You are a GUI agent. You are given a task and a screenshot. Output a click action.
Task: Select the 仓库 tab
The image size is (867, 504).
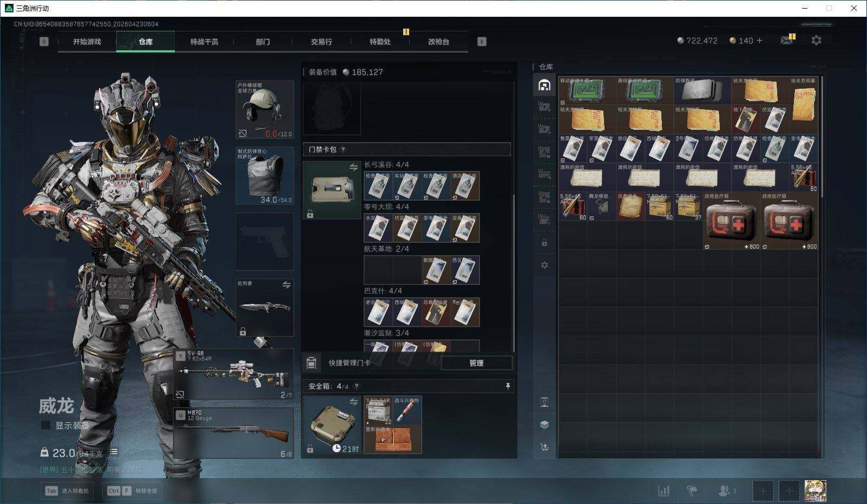click(146, 42)
